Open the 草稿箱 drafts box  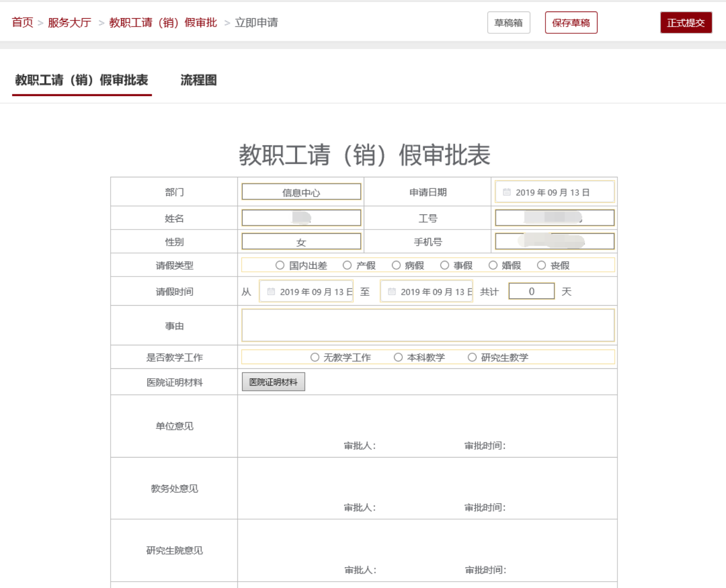pos(508,22)
